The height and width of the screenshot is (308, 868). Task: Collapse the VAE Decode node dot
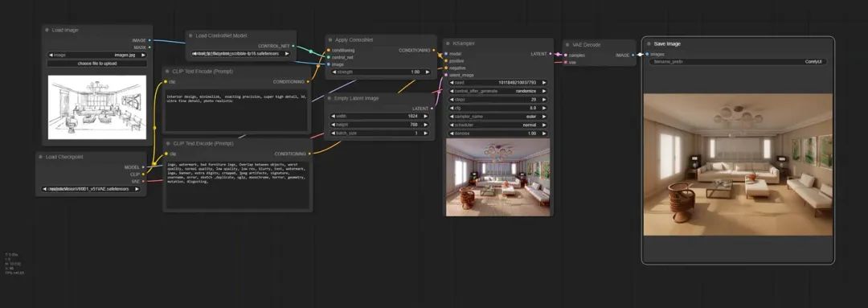[x=567, y=45]
